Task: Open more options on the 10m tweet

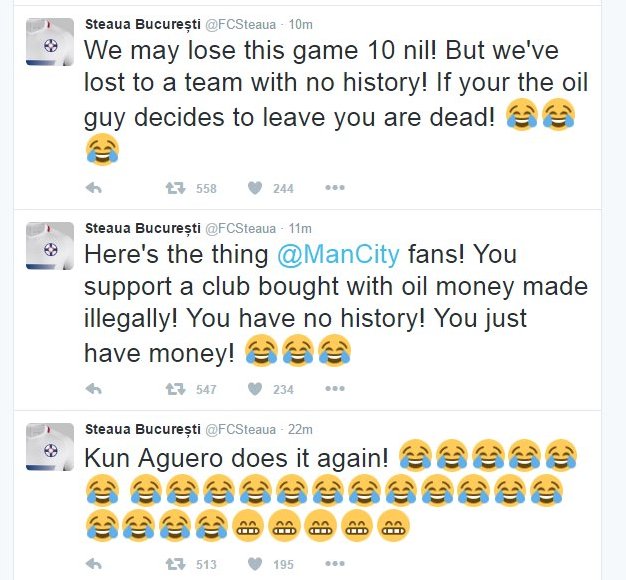Action: pos(335,188)
